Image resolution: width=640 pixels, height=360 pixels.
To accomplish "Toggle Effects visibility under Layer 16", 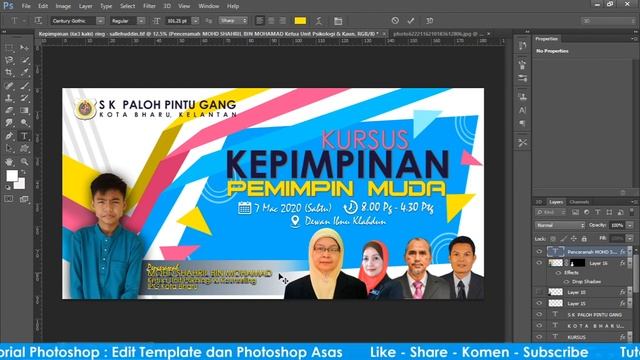I will point(558,273).
